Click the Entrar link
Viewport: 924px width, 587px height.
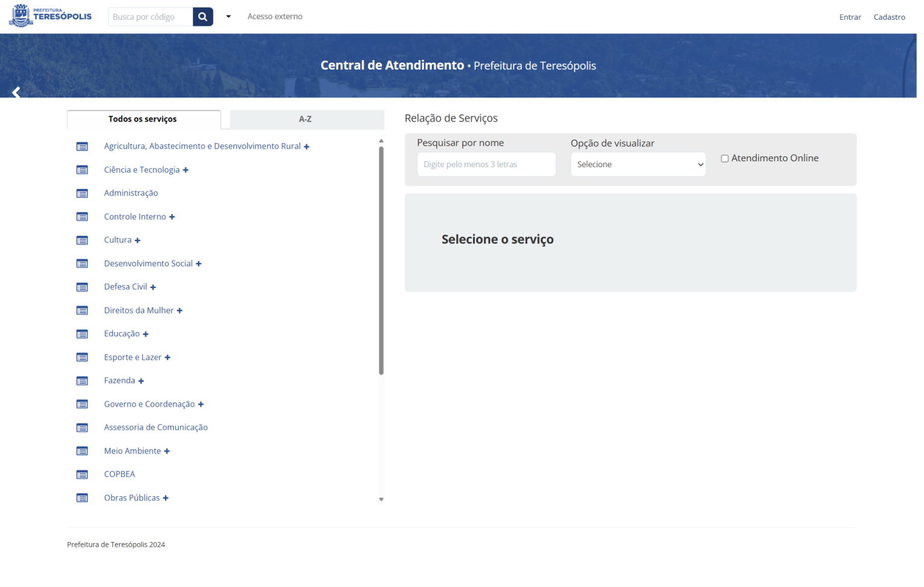tap(850, 17)
